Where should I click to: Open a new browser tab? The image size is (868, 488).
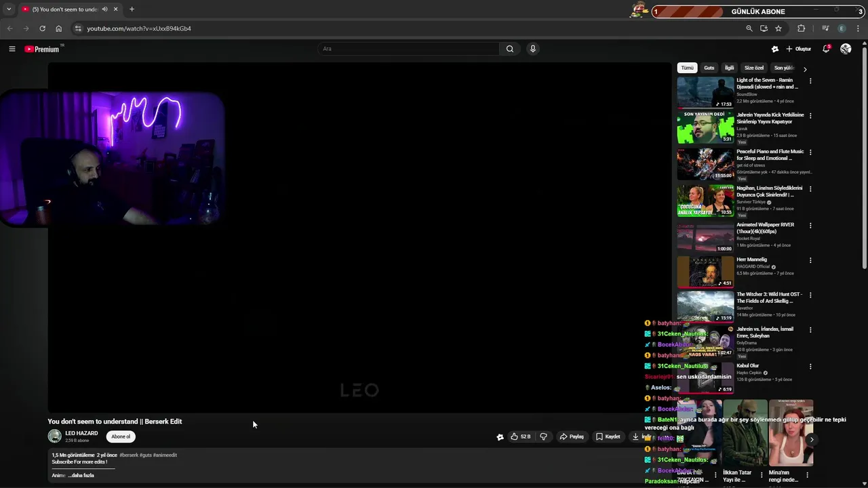click(x=132, y=9)
